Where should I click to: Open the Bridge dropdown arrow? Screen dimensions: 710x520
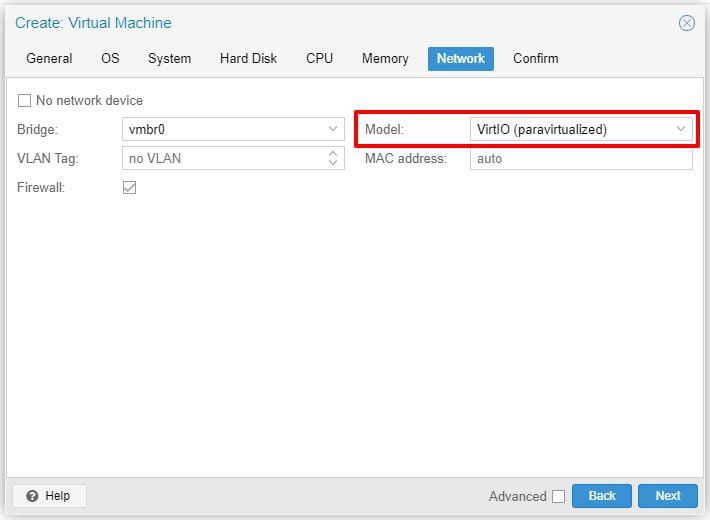[333, 129]
